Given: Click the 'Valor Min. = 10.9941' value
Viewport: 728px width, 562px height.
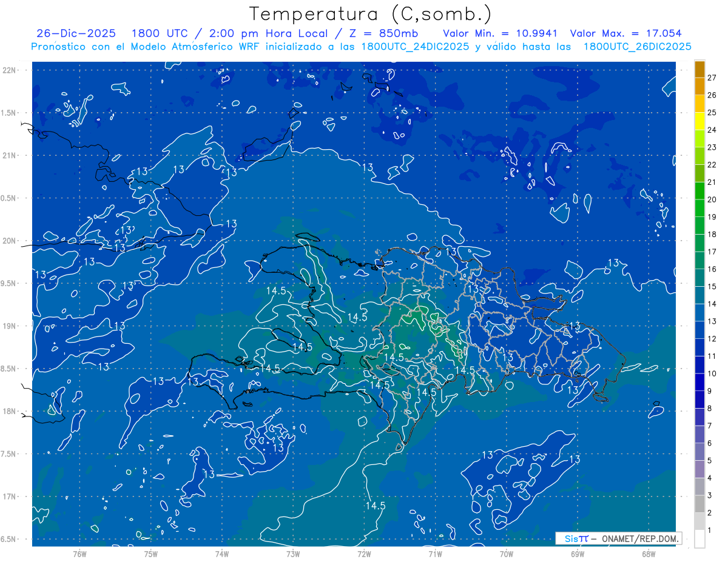Looking at the screenshot, I should click(x=500, y=33).
